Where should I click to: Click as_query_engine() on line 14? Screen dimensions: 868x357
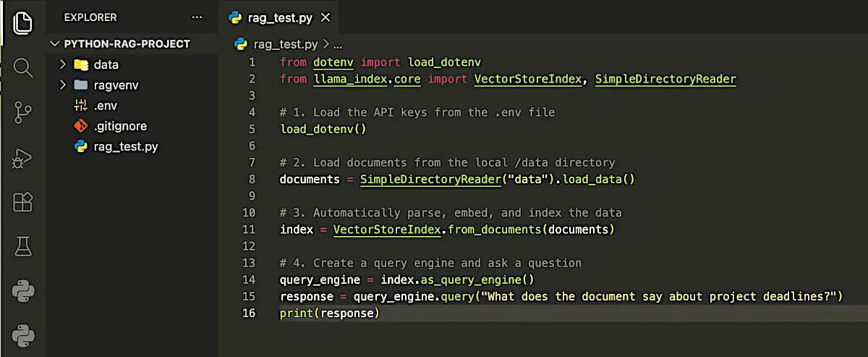(477, 280)
